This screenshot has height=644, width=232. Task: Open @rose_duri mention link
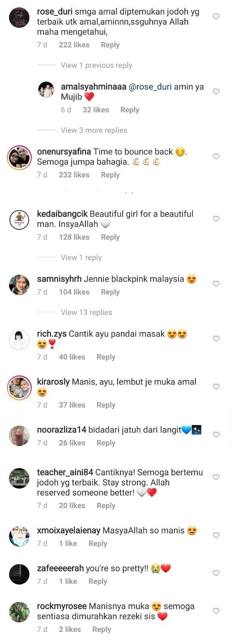[x=150, y=87]
